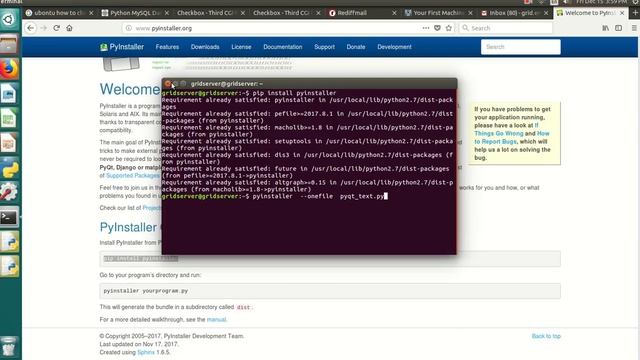Image resolution: width=640 pixels, height=360 pixels.
Task: Close the Welcome to PyInstaller tab
Action: point(622,13)
